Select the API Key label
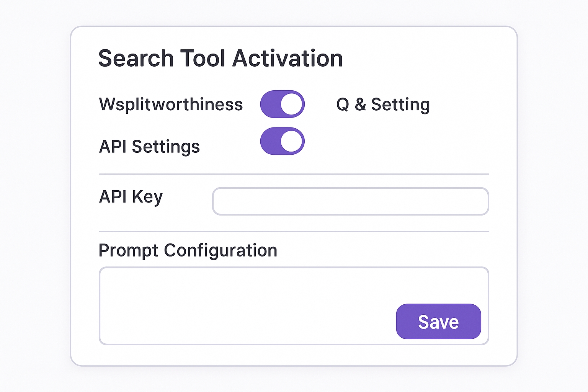Viewport: 588px width, 392px height. click(131, 197)
